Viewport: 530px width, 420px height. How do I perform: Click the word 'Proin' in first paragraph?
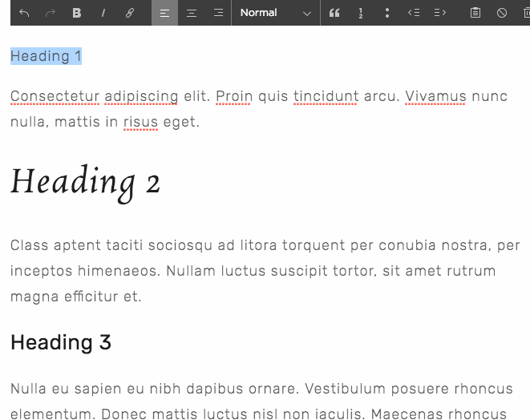(234, 97)
